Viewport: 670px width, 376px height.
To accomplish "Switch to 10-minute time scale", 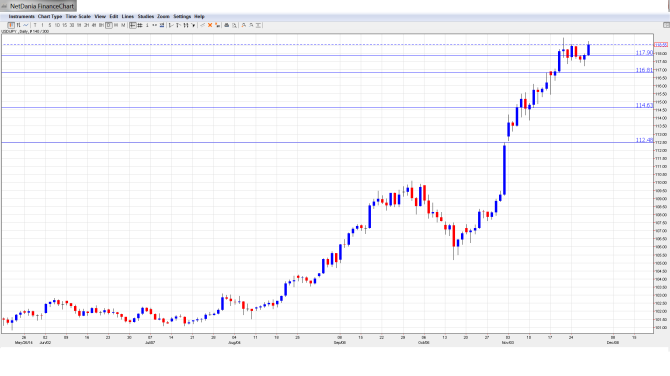I will pyautogui.click(x=57, y=25).
